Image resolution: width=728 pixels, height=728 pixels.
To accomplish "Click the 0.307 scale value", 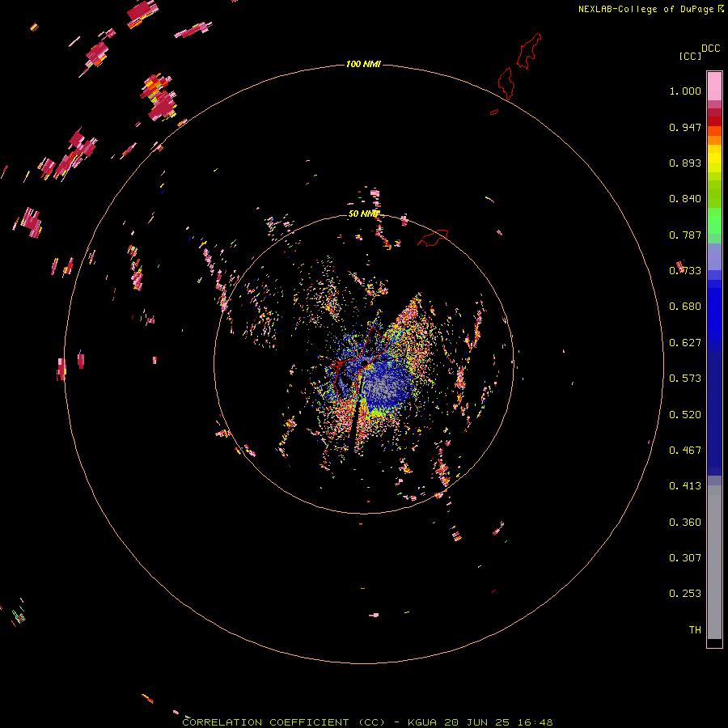I will [x=685, y=558].
